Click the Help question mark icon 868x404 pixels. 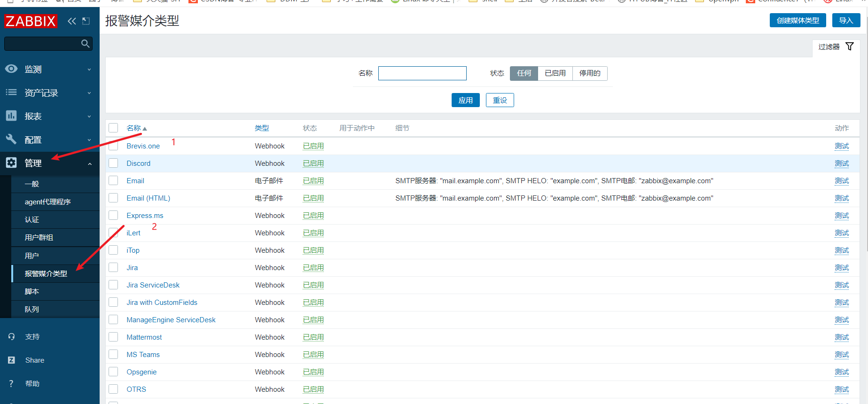(x=11, y=384)
